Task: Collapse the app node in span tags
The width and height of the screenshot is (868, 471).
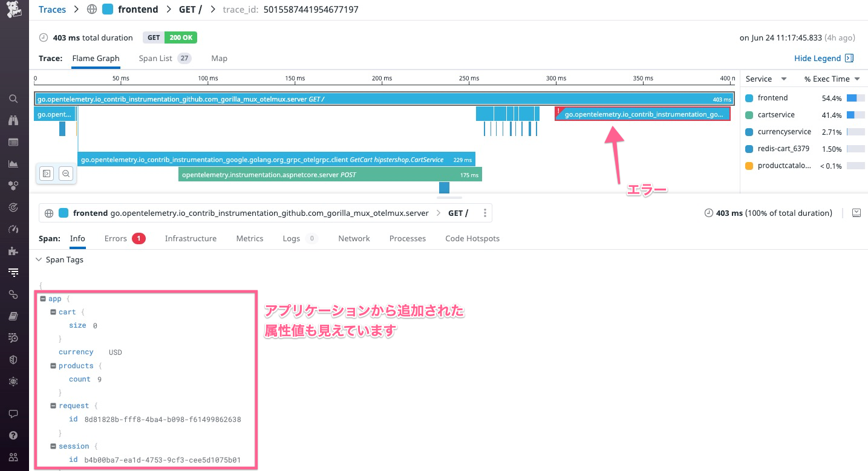Action: 43,299
